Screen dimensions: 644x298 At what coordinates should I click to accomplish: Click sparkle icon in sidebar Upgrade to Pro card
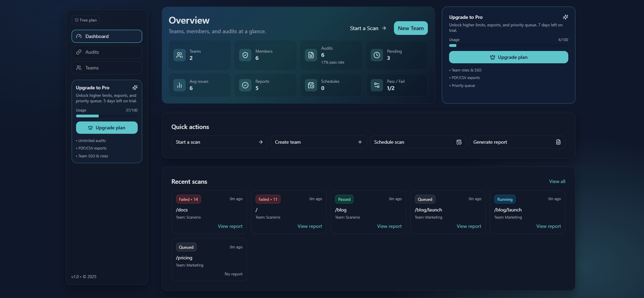pos(135,88)
